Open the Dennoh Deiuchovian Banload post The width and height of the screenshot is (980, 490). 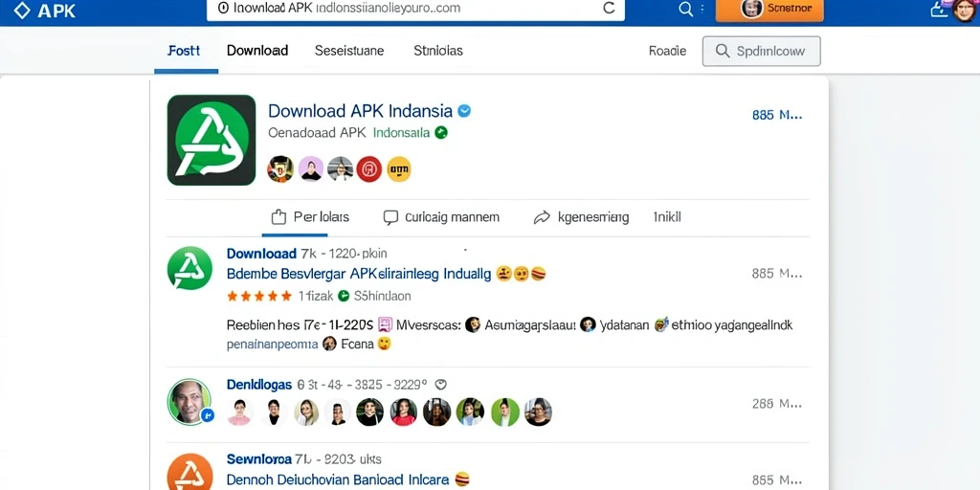tap(338, 480)
